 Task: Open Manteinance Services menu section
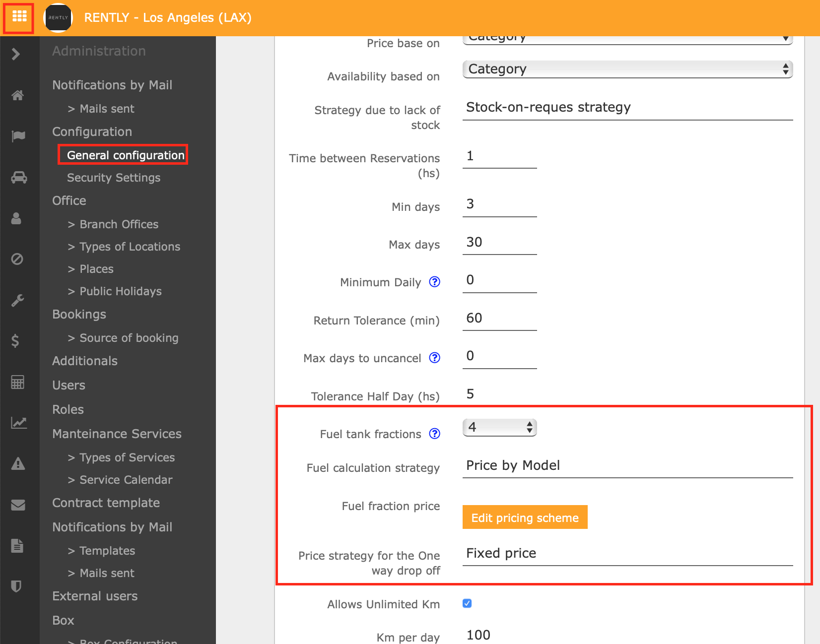(117, 434)
